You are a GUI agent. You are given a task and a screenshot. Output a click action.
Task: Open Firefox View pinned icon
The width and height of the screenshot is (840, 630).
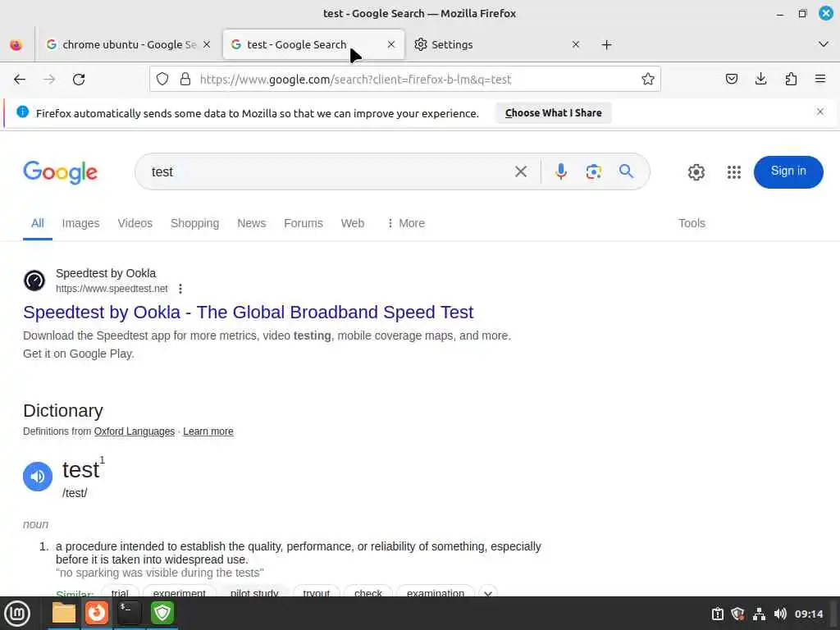pyautogui.click(x=16, y=45)
